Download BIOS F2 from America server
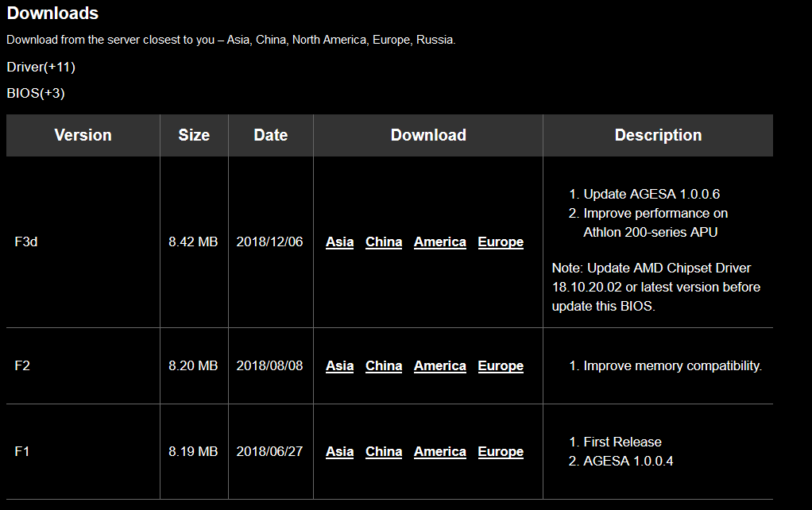The width and height of the screenshot is (812, 510). pyautogui.click(x=440, y=365)
